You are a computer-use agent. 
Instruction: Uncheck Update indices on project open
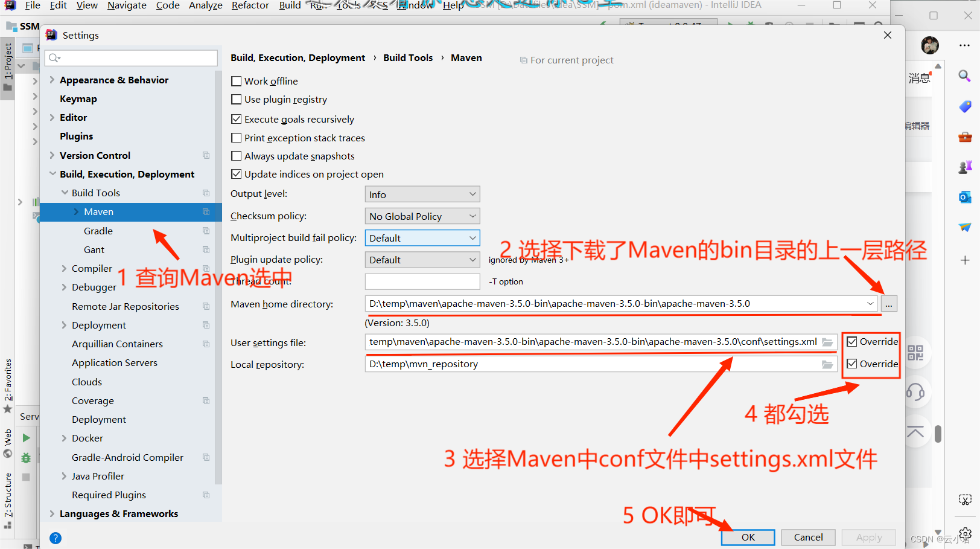click(x=237, y=174)
